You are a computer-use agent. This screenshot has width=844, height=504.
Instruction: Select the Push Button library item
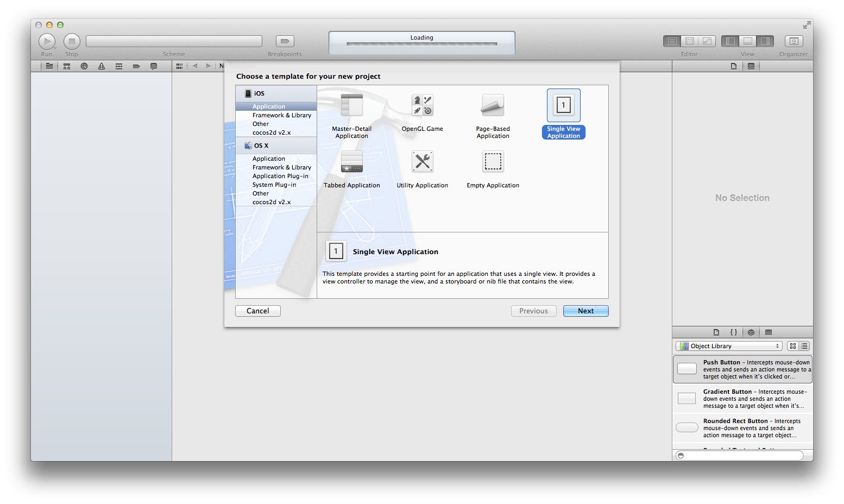point(742,369)
